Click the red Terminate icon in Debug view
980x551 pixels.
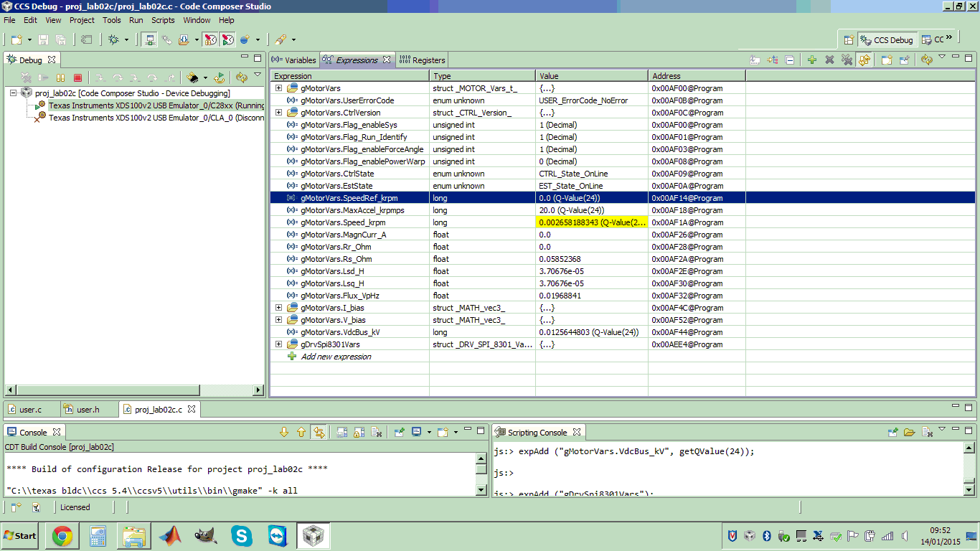[x=77, y=77]
